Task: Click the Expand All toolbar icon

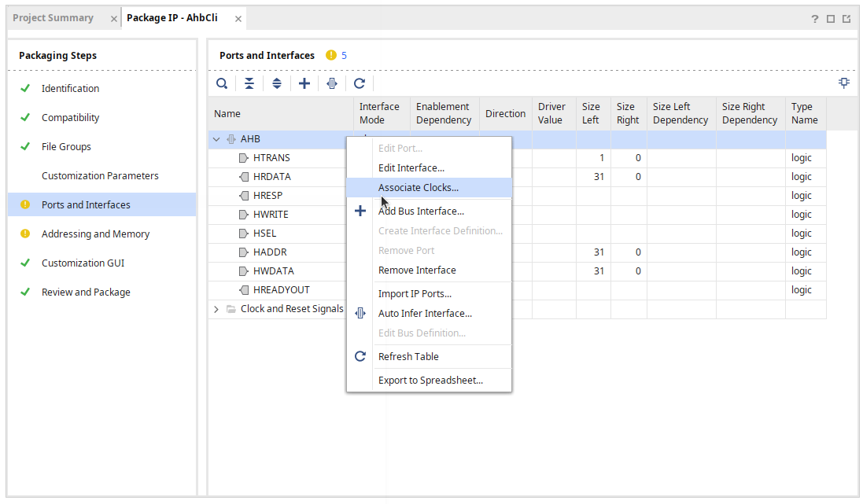Action: click(277, 83)
